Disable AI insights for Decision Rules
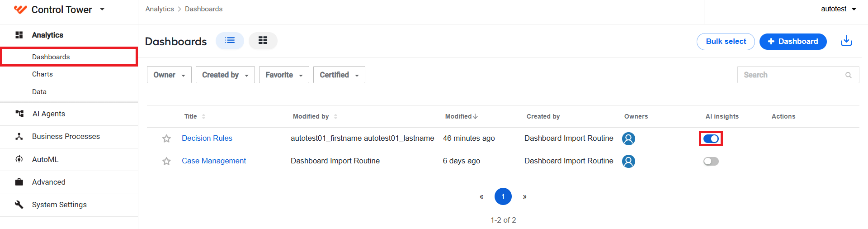The width and height of the screenshot is (868, 229). (x=711, y=138)
